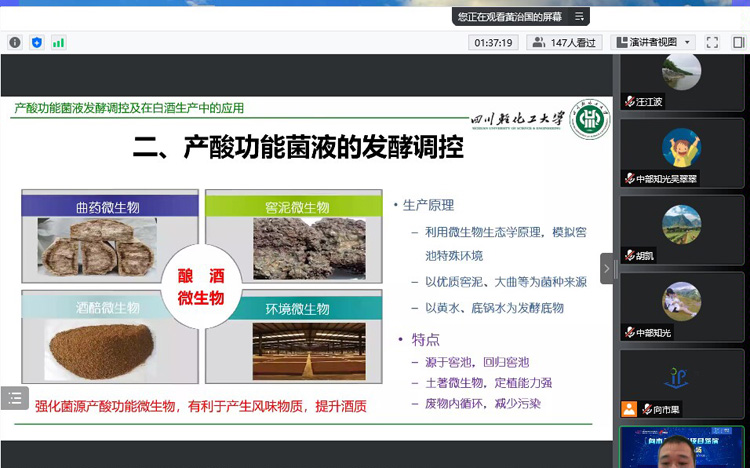Click the muted mic icon beside 向市果
The height and width of the screenshot is (468, 750).
tap(647, 409)
